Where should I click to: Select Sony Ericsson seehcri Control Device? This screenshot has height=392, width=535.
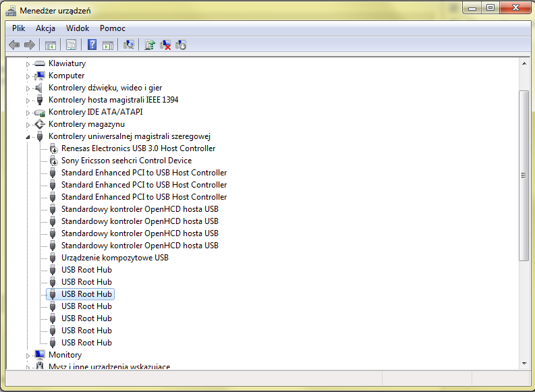126,161
